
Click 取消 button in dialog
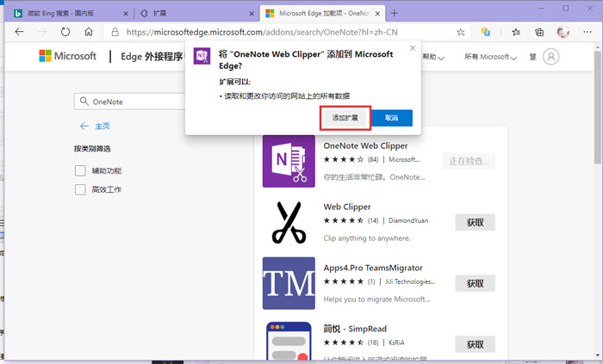[x=391, y=118]
